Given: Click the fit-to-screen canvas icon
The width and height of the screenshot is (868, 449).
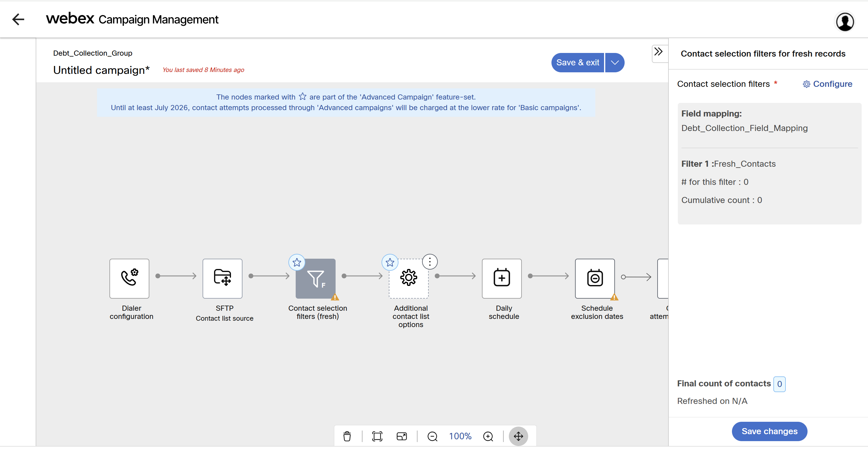Looking at the screenshot, I should (x=377, y=436).
